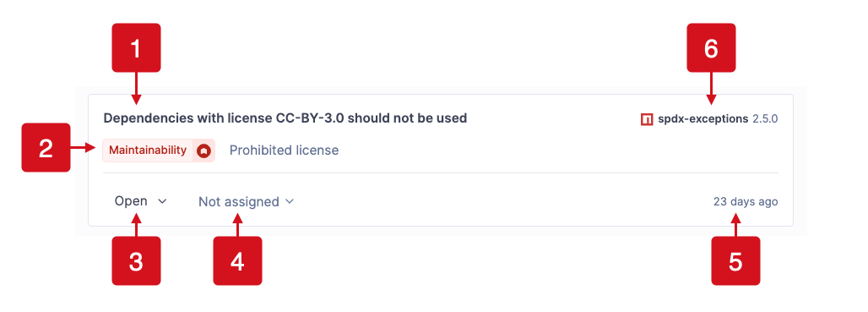Click the severity icon in Maintainability badge
The width and height of the screenshot is (868, 312).
click(204, 151)
